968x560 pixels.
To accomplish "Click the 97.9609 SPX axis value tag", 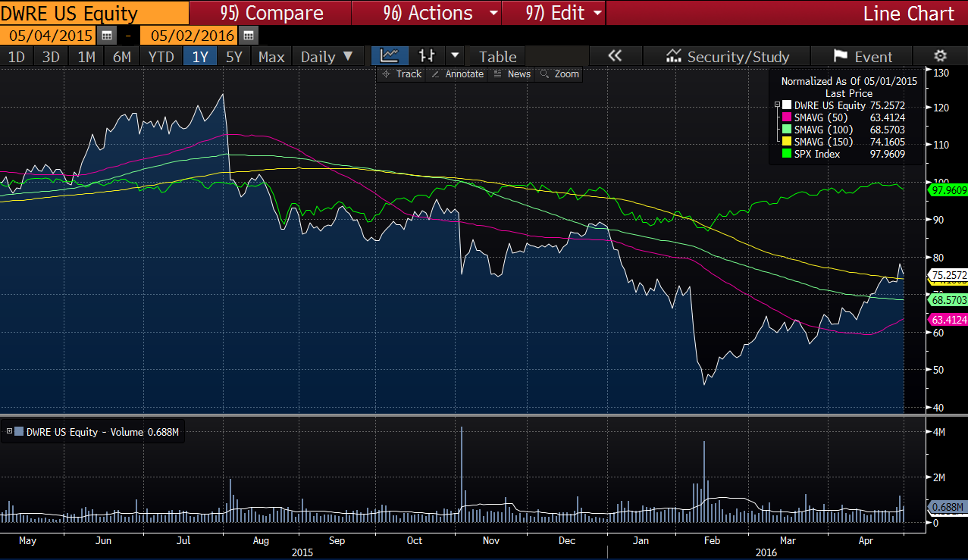I will tap(948, 189).
